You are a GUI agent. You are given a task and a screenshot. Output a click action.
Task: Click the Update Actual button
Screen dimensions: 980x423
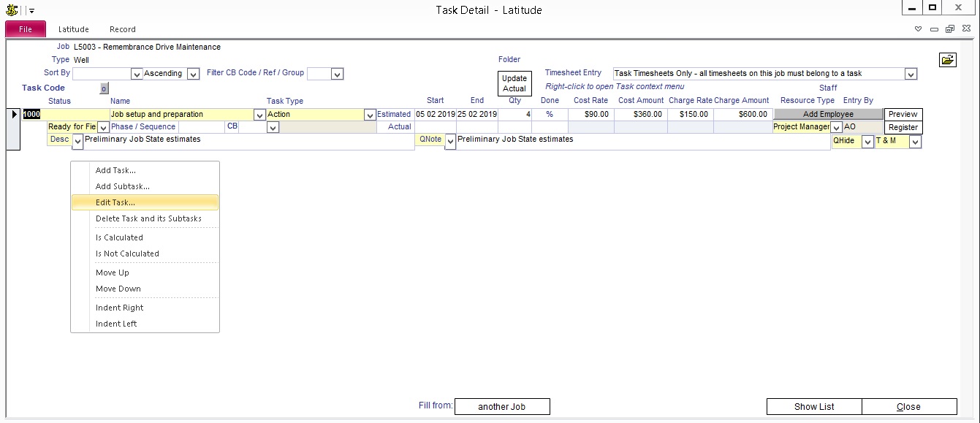point(514,83)
